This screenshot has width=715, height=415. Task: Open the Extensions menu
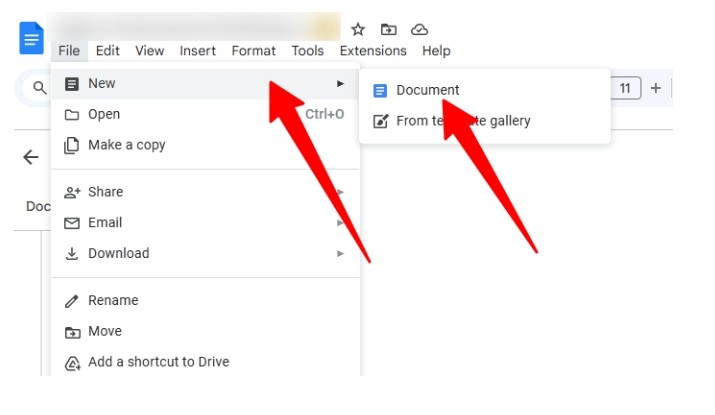click(373, 51)
